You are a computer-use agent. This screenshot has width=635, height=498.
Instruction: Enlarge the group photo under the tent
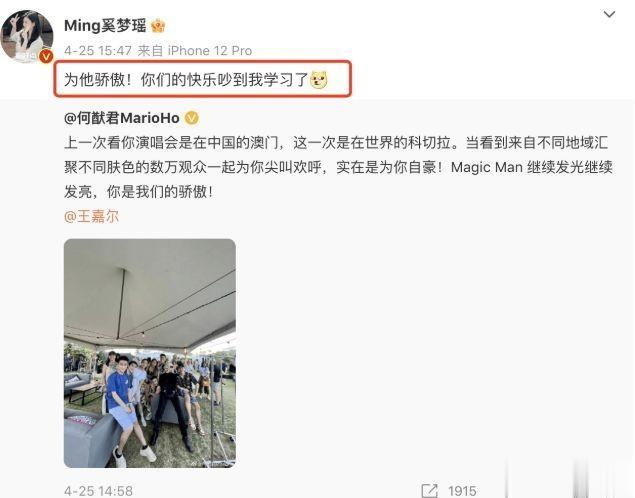pyautogui.click(x=150, y=353)
